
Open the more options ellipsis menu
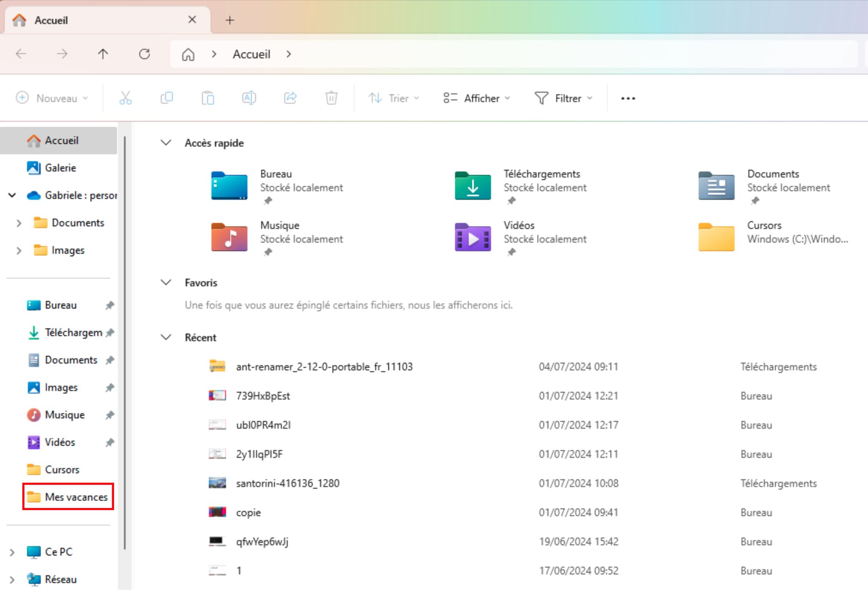(628, 98)
